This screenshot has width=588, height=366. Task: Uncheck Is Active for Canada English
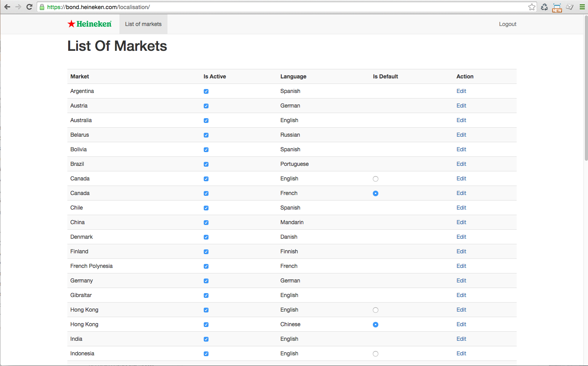click(206, 179)
